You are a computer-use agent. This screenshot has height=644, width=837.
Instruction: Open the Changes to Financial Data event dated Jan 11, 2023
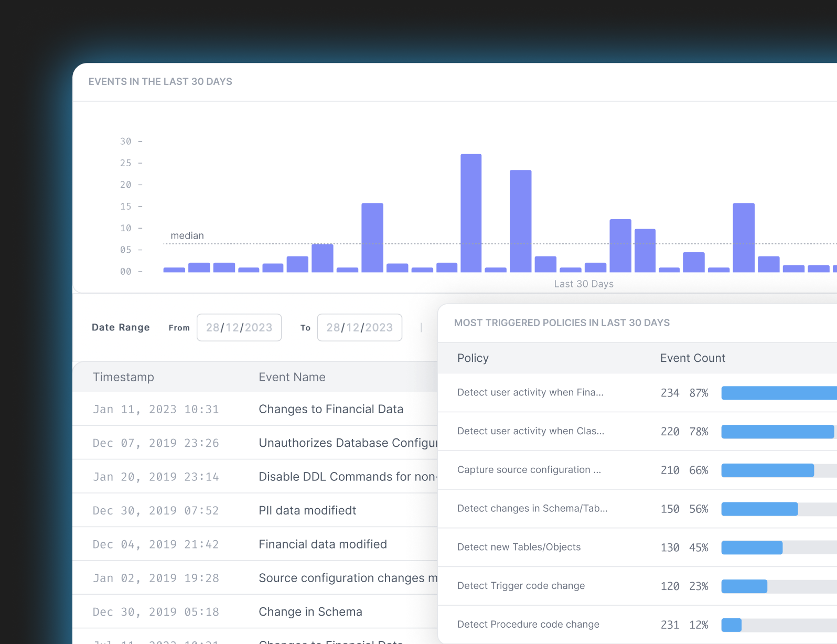click(x=330, y=409)
